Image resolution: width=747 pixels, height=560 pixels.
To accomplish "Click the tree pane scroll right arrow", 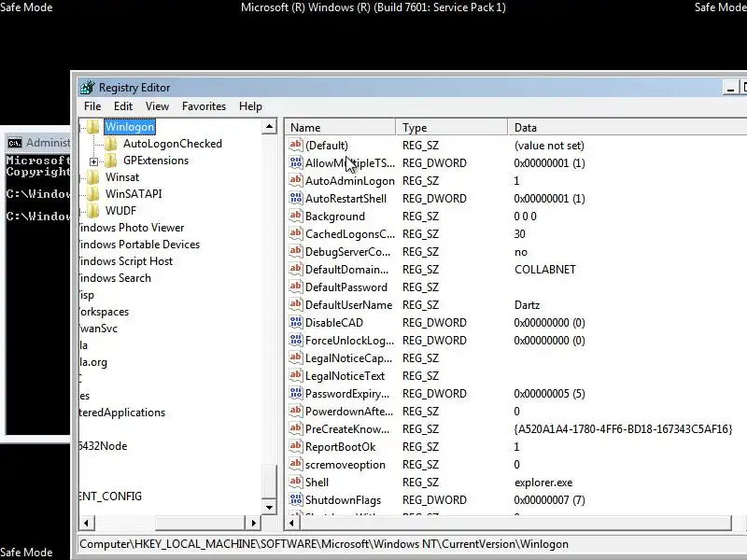I will click(x=253, y=523).
